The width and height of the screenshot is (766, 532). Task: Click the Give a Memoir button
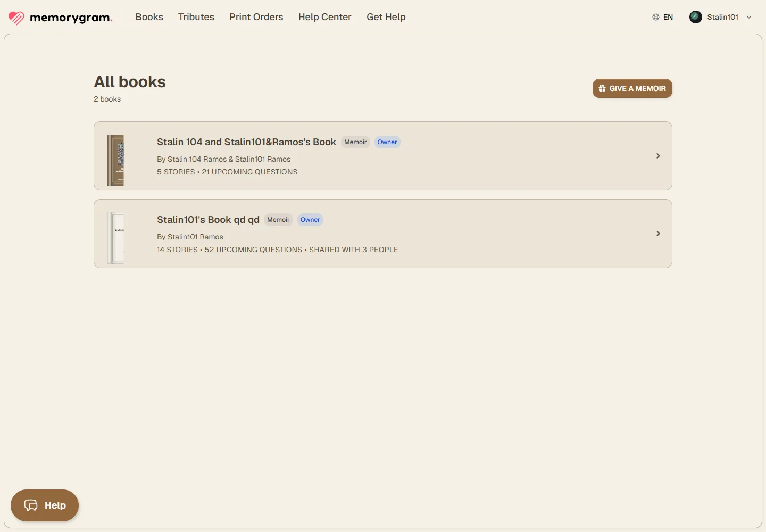(632, 88)
